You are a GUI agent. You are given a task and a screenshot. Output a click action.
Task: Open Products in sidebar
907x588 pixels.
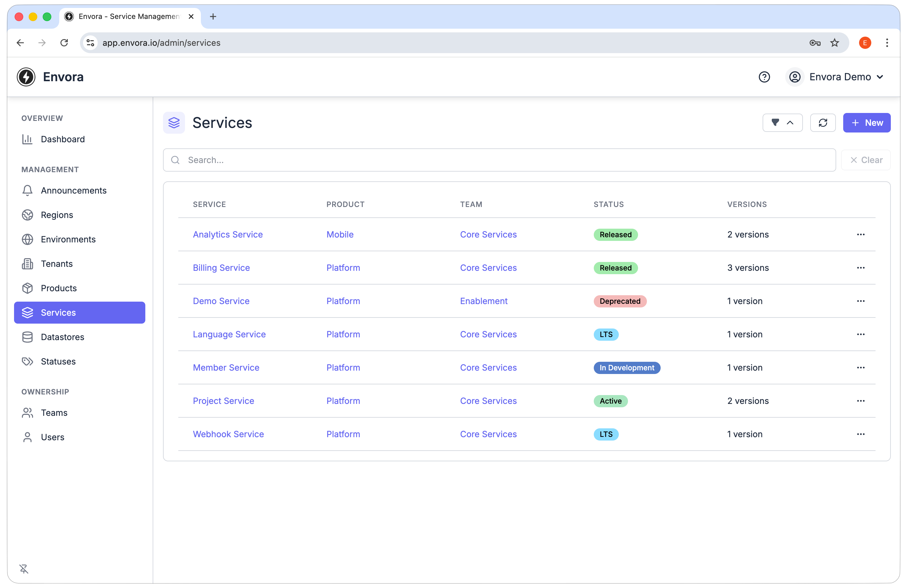pos(80,288)
